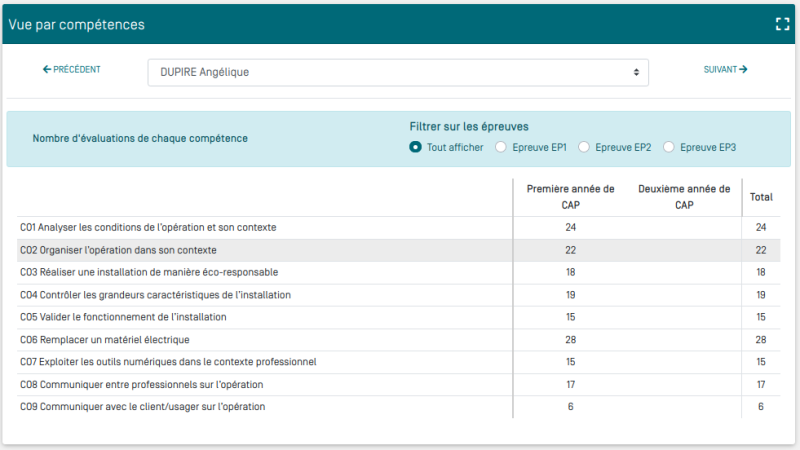Go to the next student with Suivant

pyautogui.click(x=725, y=70)
